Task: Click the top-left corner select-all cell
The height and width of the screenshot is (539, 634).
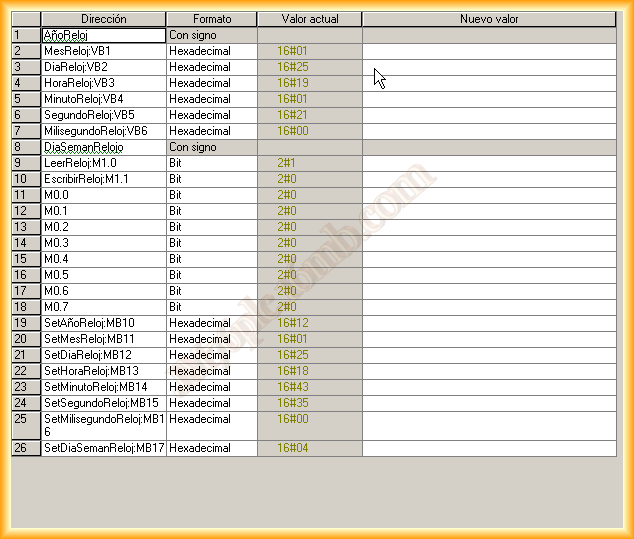Action: (x=26, y=19)
